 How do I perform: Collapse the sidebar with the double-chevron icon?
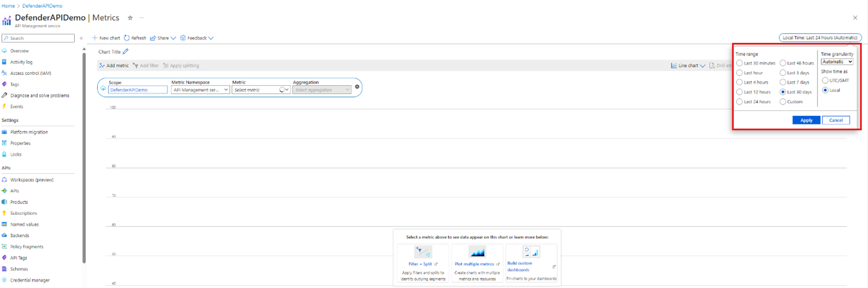tap(81, 38)
